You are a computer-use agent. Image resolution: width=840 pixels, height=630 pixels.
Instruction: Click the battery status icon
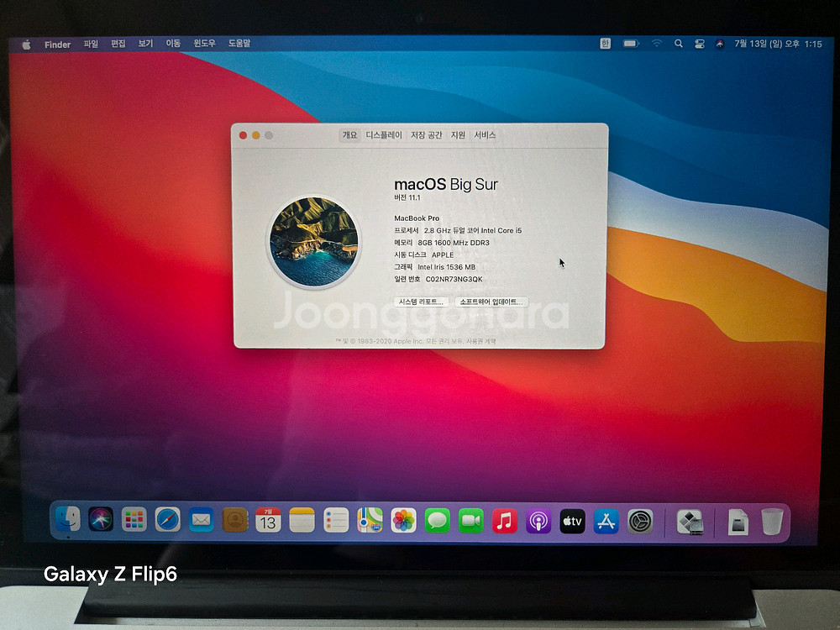[x=631, y=44]
